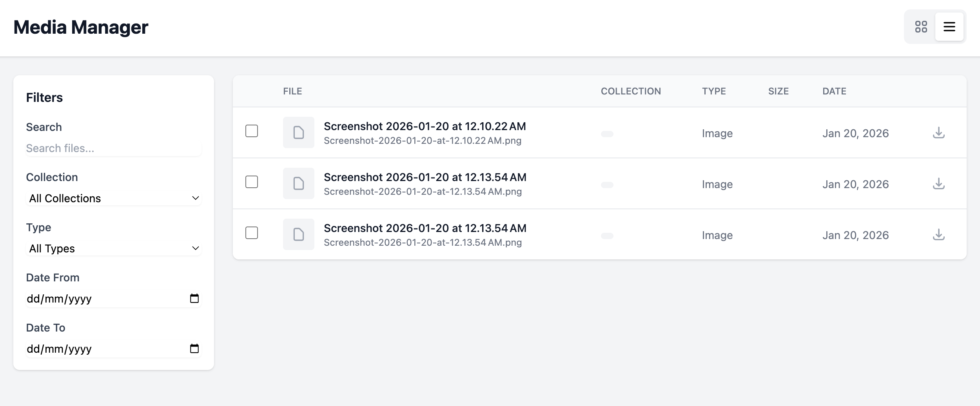Switch to grid view layout
This screenshot has height=406, width=980.
click(x=921, y=27)
